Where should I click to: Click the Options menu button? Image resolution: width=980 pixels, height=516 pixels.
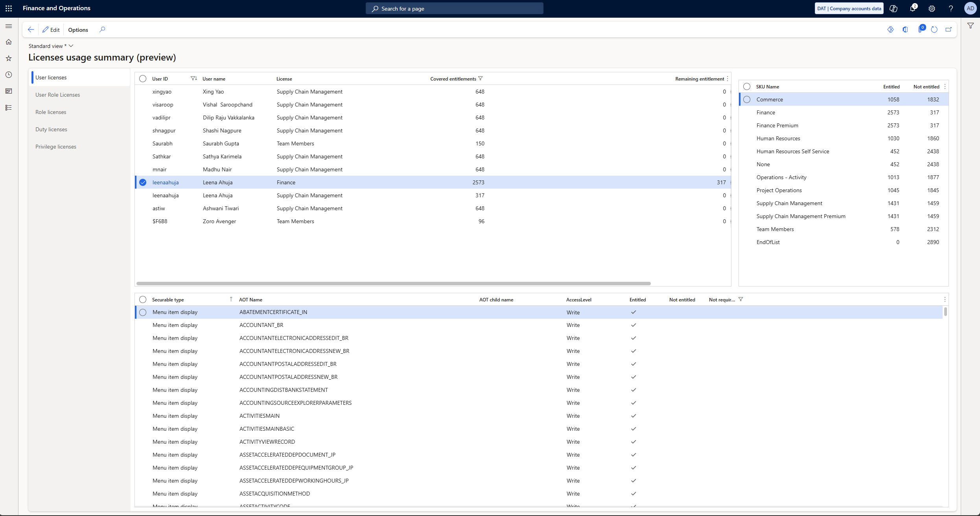click(78, 29)
